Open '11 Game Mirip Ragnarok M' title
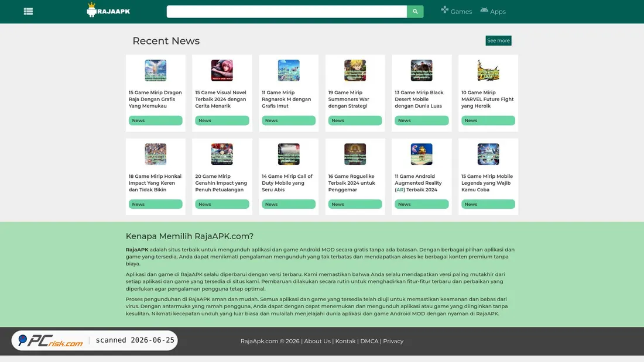Screen dimensions: 644x362 pos(287,99)
